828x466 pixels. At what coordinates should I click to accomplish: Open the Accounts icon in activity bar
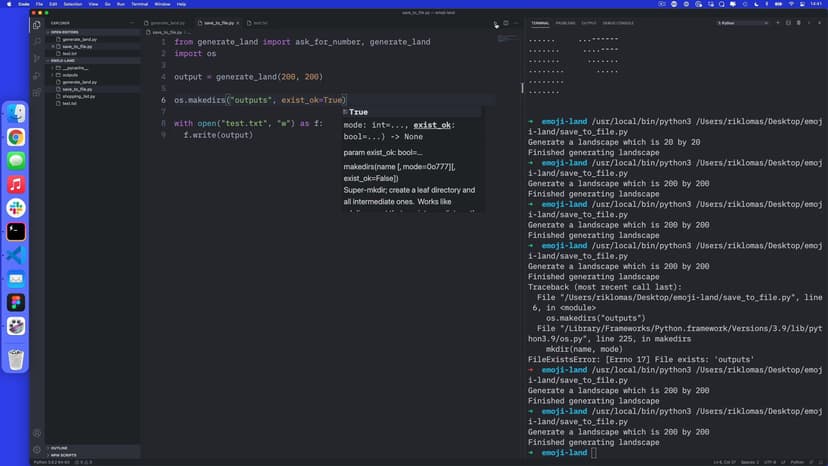(37, 432)
